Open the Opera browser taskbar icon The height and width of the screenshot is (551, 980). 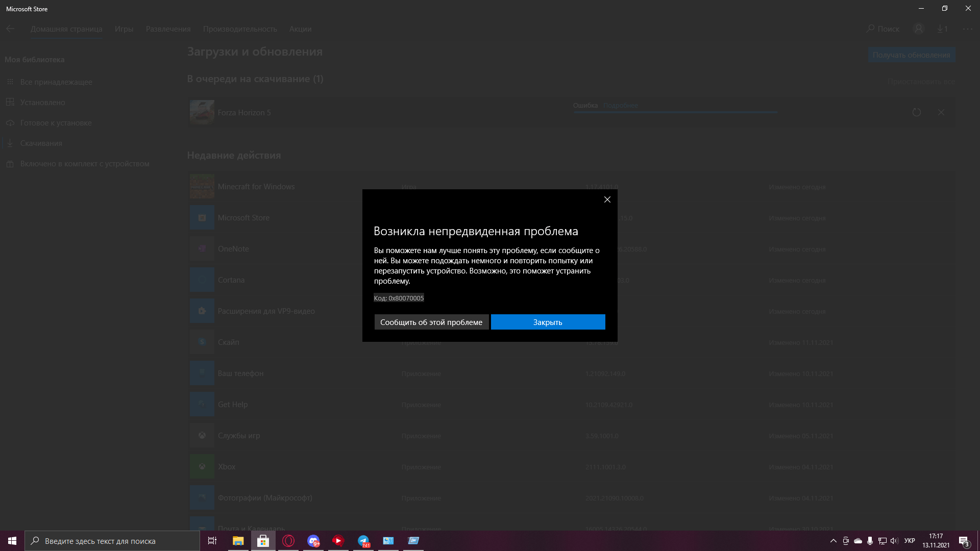coord(288,541)
